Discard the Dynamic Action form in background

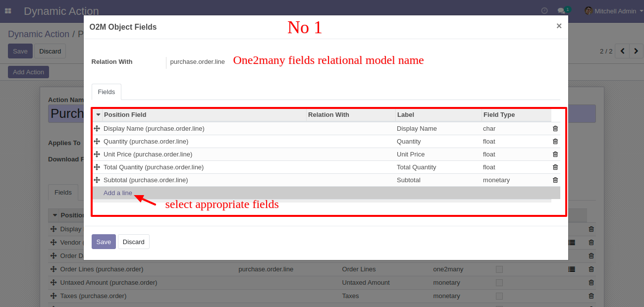(x=50, y=51)
